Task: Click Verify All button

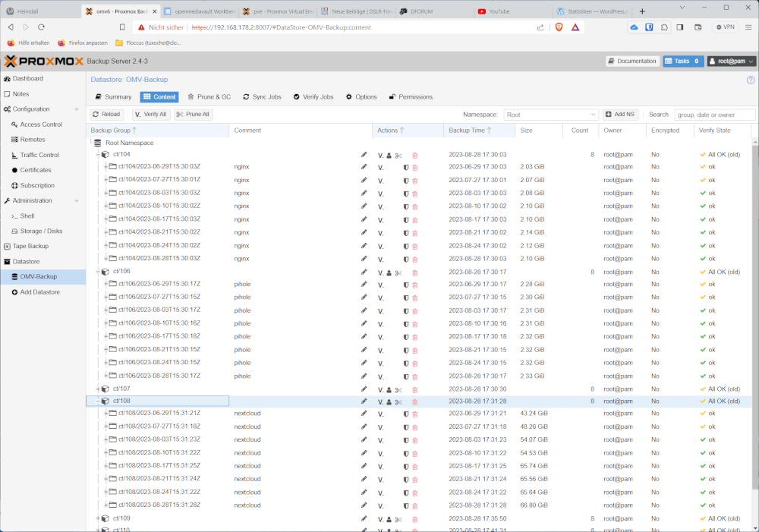Action: pos(151,115)
